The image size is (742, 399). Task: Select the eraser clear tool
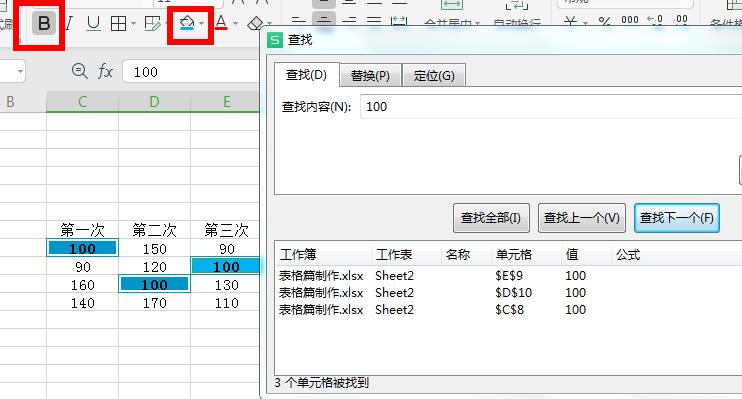pos(256,23)
